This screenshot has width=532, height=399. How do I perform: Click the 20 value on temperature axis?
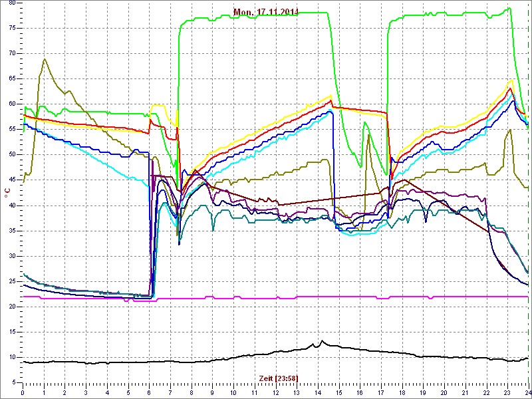coord(11,307)
